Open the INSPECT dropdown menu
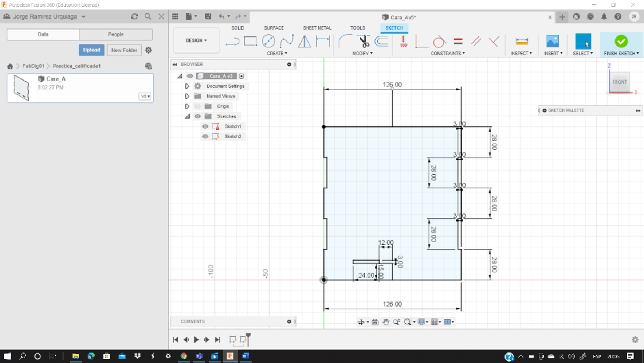The height and width of the screenshot is (363, 644). (521, 53)
